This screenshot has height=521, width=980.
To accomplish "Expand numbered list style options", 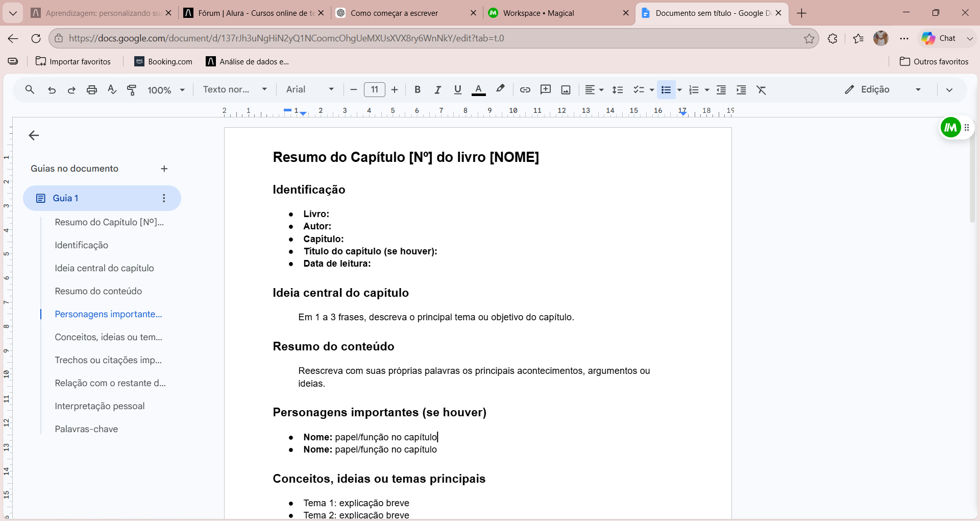I will click(707, 90).
